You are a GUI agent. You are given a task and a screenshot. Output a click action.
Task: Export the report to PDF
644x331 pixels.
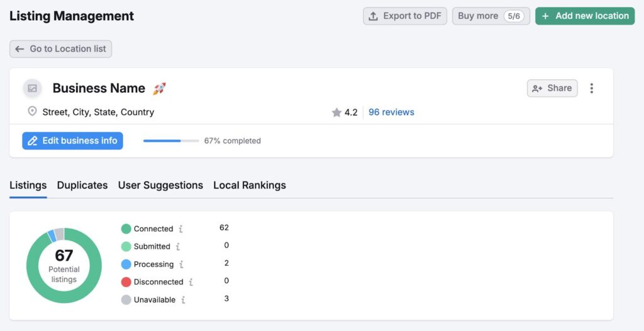[405, 16]
